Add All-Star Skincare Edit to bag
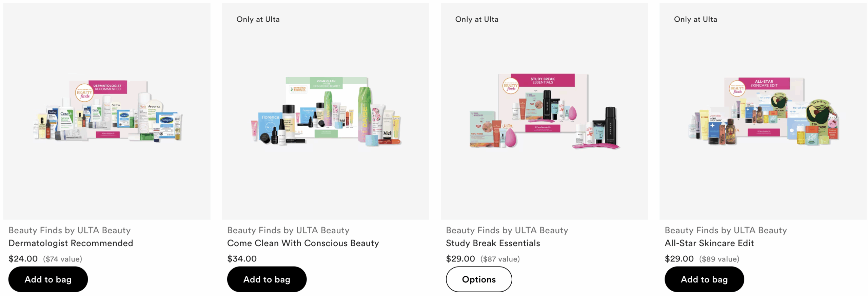 704,279
